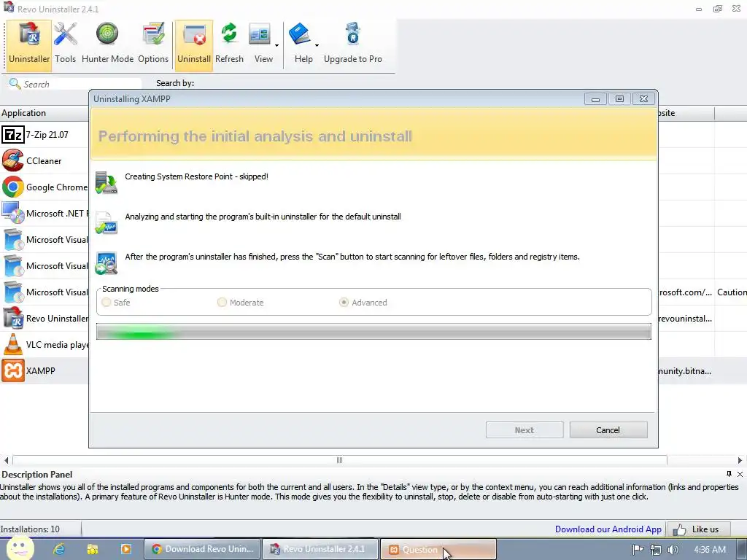Click the Uninstall toolbar button
Viewport: 747px width, 560px height.
click(194, 44)
